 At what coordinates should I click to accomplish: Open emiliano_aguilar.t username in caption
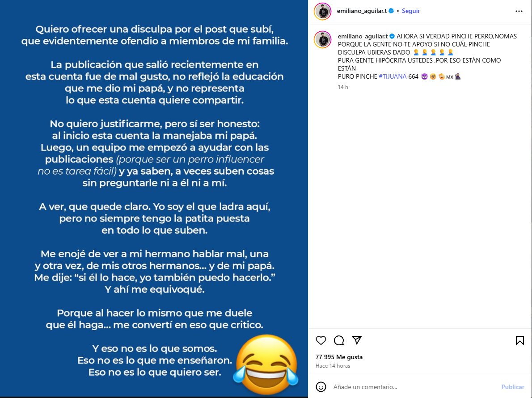363,36
